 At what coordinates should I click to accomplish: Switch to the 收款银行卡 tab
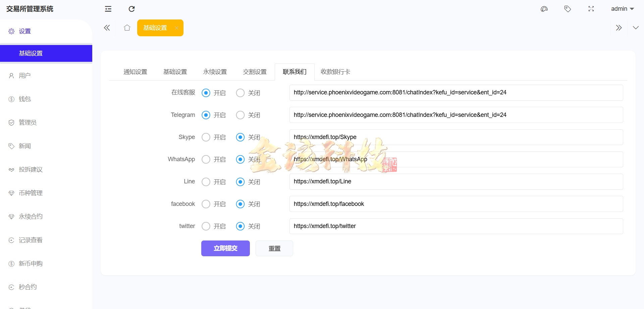pos(335,72)
